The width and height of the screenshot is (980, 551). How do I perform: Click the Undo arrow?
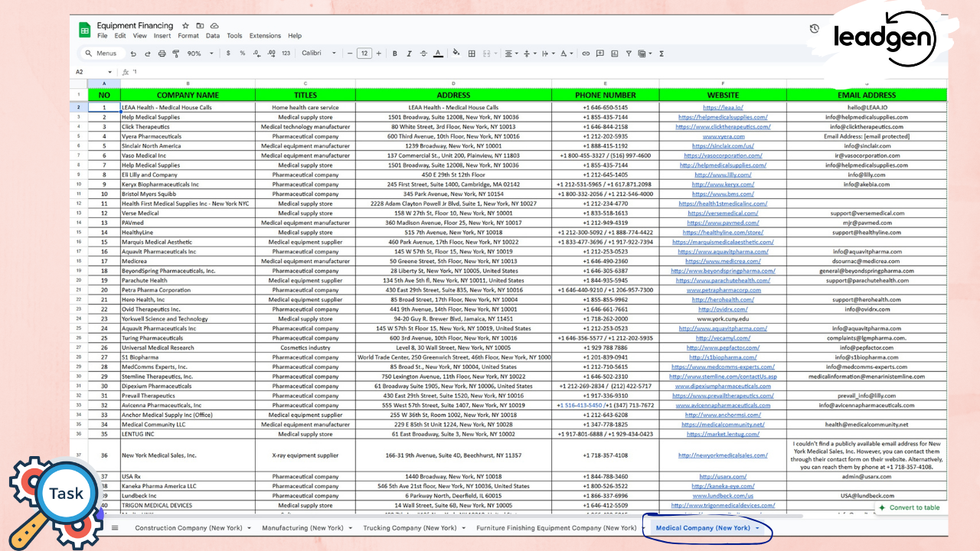click(133, 54)
